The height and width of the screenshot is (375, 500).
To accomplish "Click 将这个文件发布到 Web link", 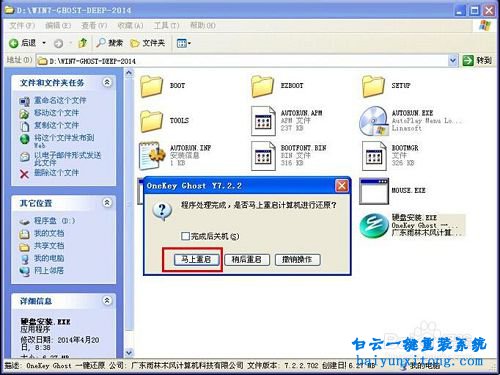I will pos(64,141).
